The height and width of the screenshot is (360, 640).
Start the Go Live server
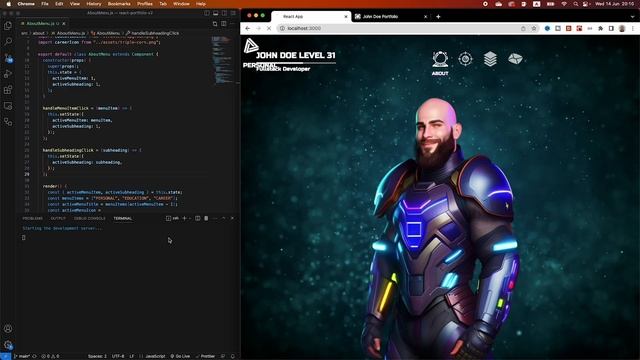(180, 356)
